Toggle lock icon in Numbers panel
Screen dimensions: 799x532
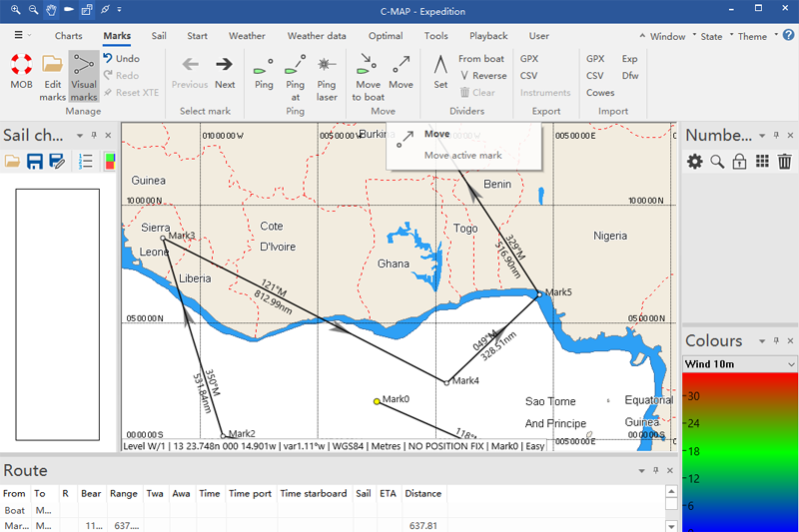pos(739,162)
